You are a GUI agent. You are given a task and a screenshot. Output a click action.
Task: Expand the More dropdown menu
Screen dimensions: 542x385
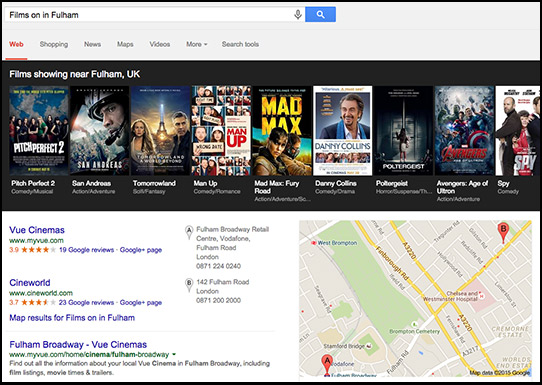coord(197,44)
